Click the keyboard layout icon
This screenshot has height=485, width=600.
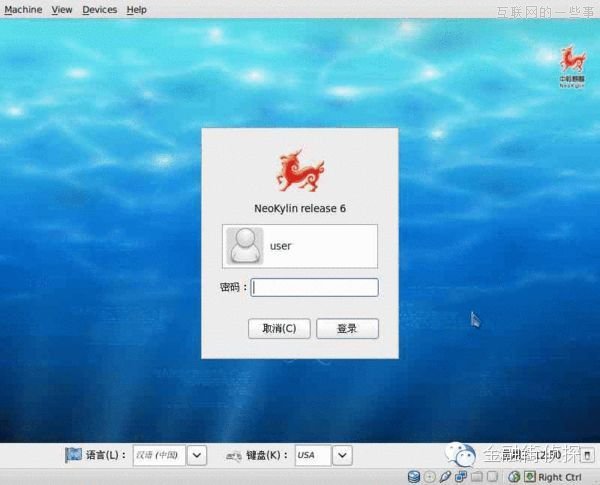pos(233,455)
